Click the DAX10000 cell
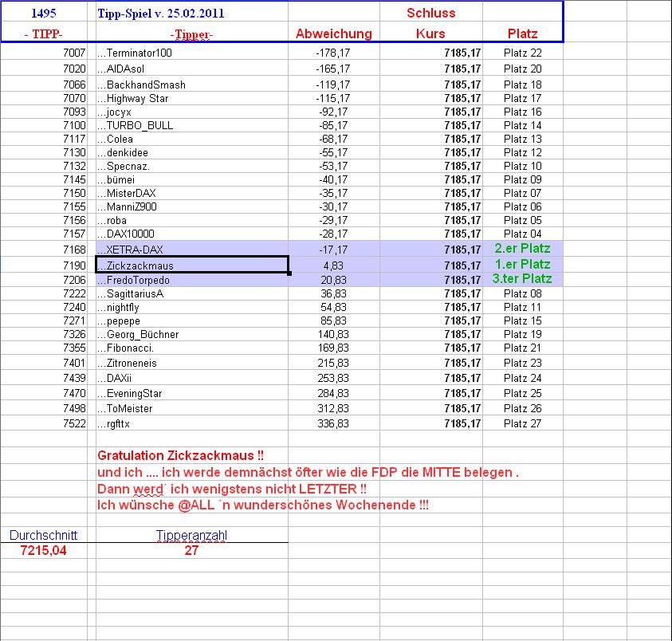 coord(191,234)
